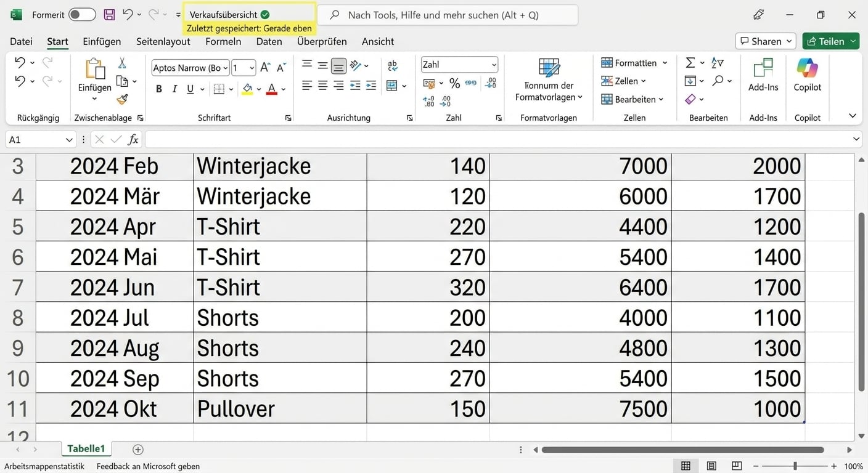Click Arbeitsmappenstatistik in status bar
This screenshot has width=868, height=473.
(x=44, y=466)
